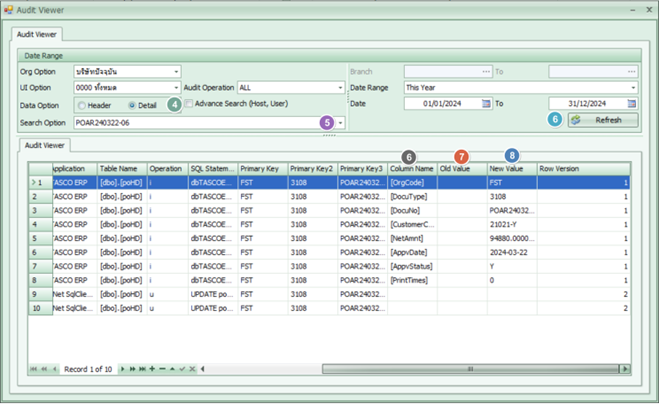Enable Advance Search (Host, User) checkbox
Image resolution: width=659 pixels, height=404 pixels.
[x=188, y=103]
